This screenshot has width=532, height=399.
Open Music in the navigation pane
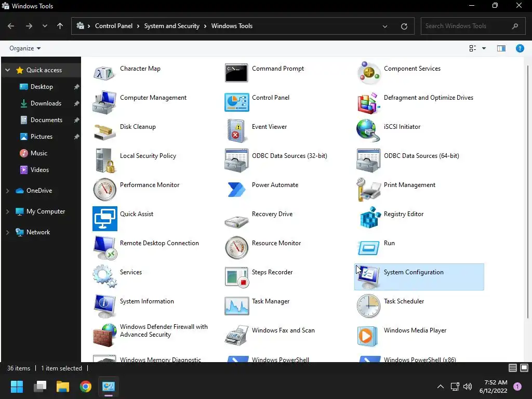38,153
